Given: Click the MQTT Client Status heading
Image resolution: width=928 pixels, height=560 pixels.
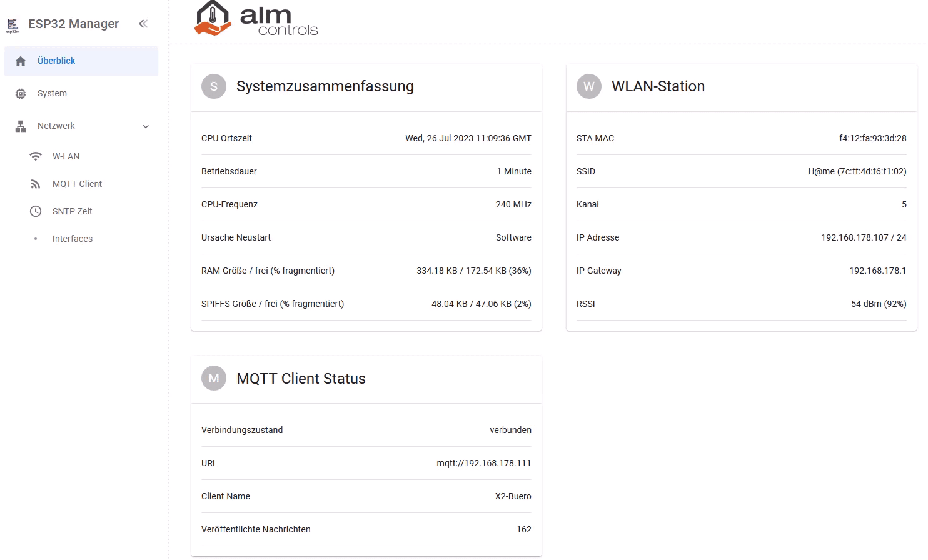Looking at the screenshot, I should 301,379.
